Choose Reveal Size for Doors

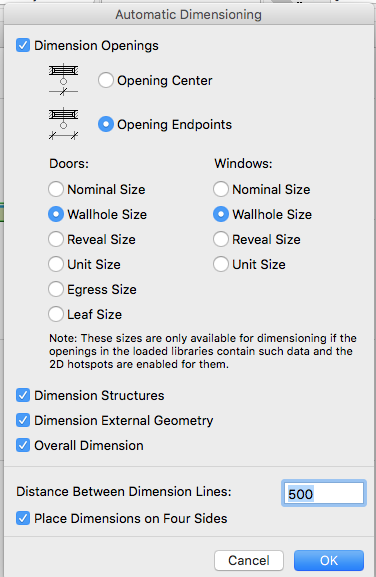click(56, 239)
